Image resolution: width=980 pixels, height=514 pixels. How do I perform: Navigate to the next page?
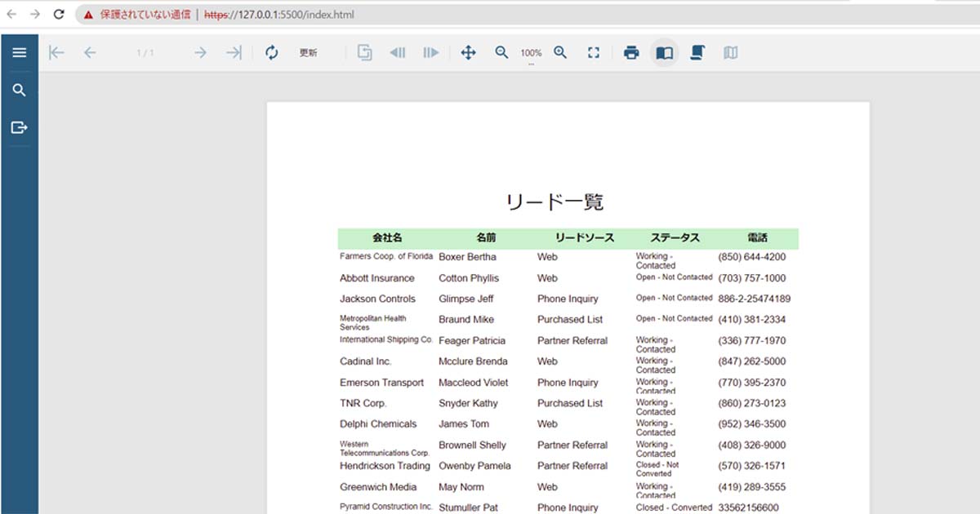tap(199, 52)
